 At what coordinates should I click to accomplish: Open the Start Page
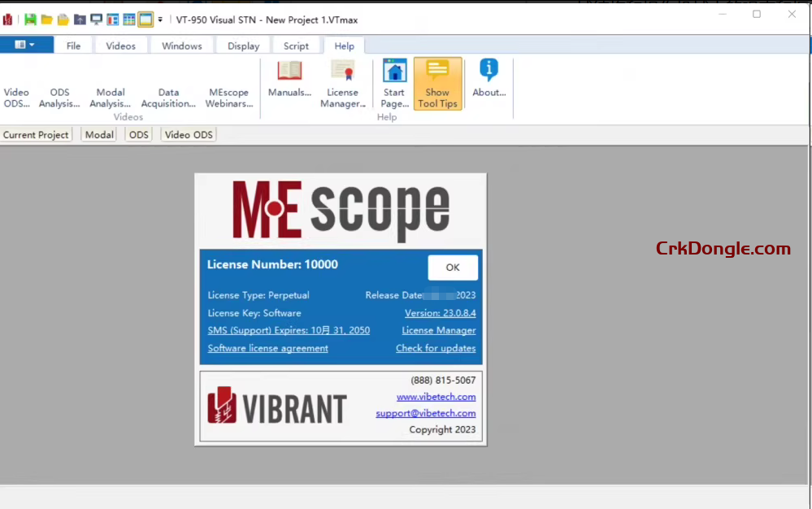click(x=394, y=80)
